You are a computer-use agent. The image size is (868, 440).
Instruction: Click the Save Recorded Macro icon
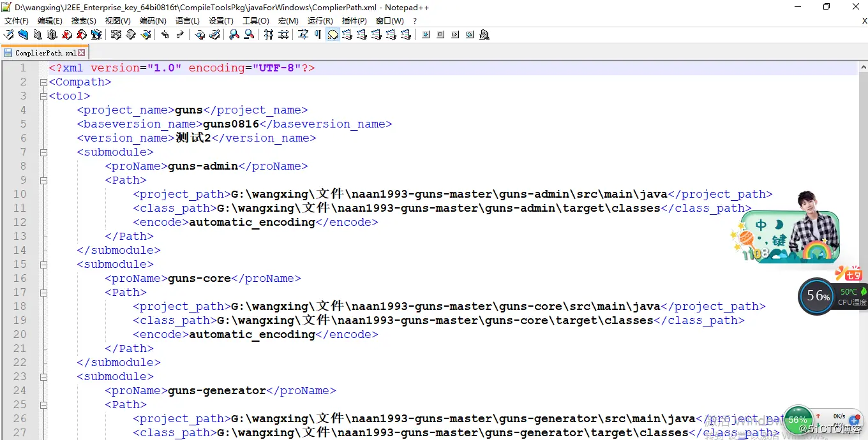coord(484,34)
